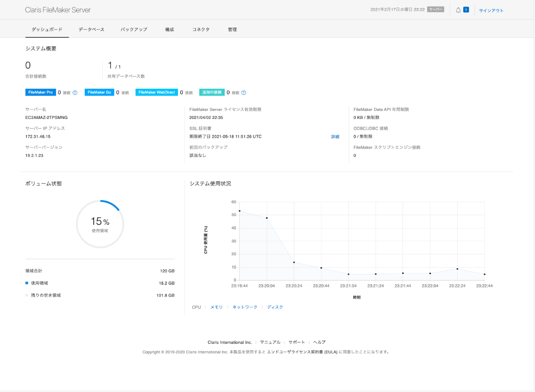The width and height of the screenshot is (535, 392).
Task: Go to the 構成 tab
Action: pyautogui.click(x=169, y=29)
